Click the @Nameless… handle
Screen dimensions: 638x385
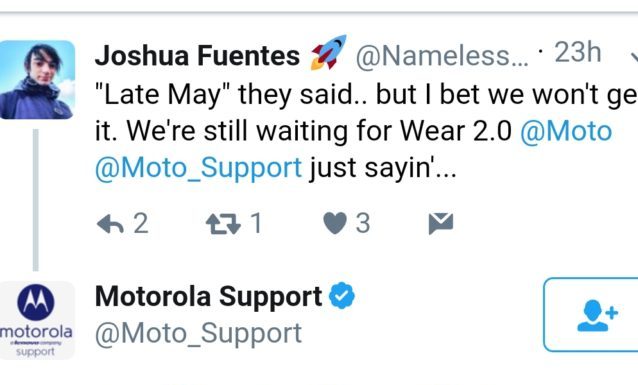click(442, 56)
